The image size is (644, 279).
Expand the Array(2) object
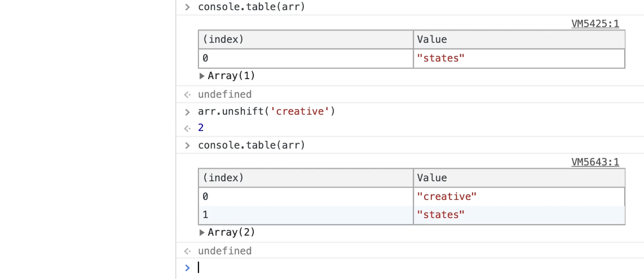(x=202, y=232)
